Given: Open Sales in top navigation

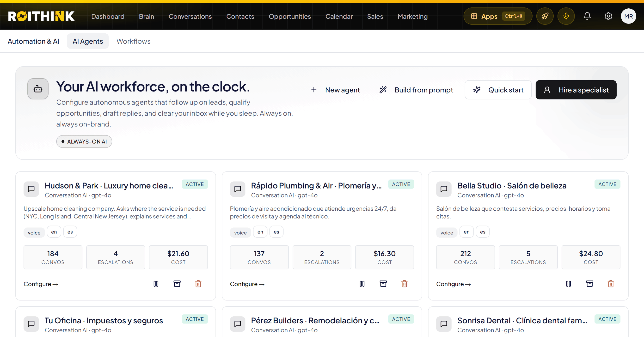Looking at the screenshot, I should coord(375,16).
